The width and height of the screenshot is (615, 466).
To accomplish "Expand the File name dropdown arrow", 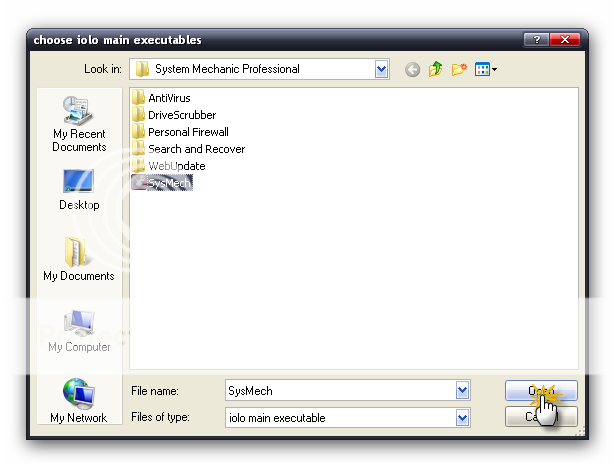I will click(462, 390).
